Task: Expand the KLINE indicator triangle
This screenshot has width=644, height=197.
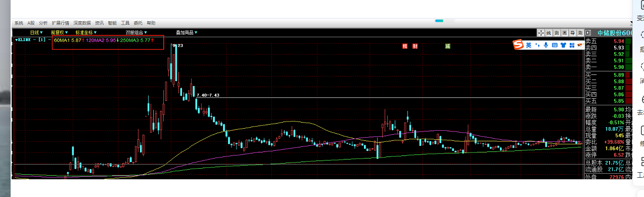Action: 17,40
